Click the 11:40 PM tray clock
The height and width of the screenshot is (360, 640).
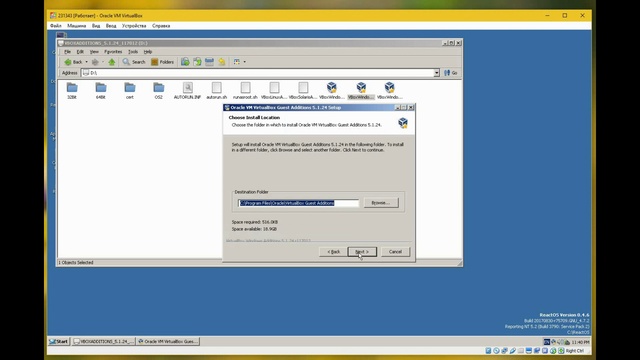[x=580, y=342]
